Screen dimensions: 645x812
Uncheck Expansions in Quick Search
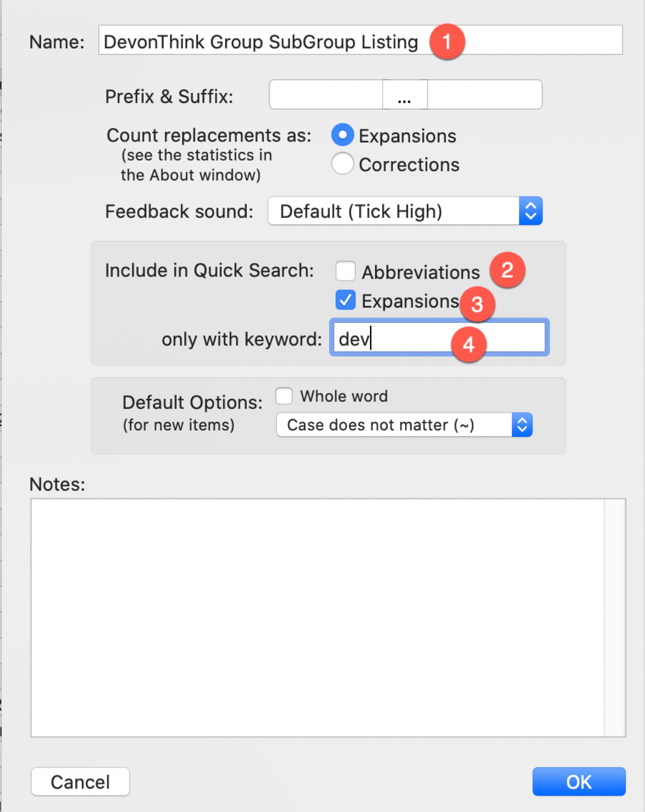[x=345, y=300]
